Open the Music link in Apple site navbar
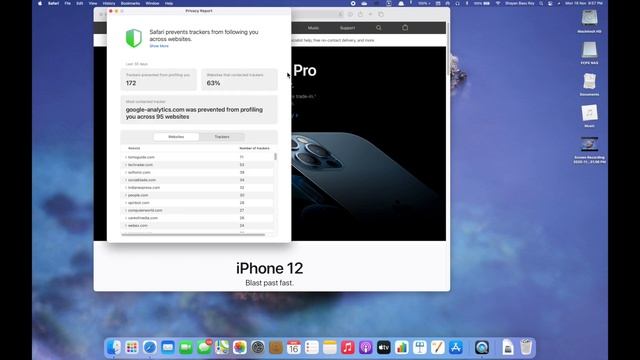The image size is (640, 360). tap(313, 28)
